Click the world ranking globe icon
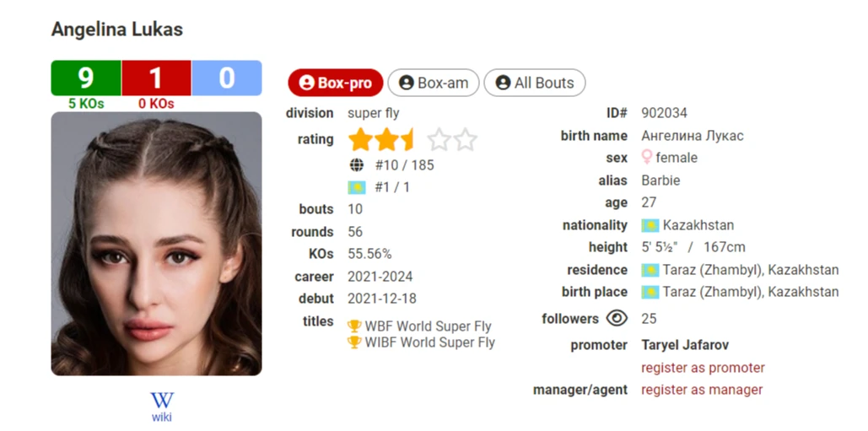This screenshot has width=868, height=431. pyautogui.click(x=357, y=165)
